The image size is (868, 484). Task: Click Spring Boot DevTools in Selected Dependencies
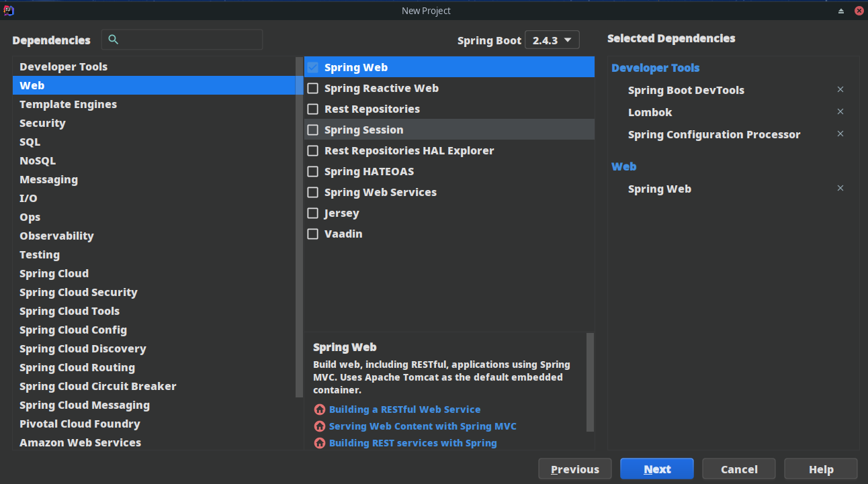click(686, 90)
